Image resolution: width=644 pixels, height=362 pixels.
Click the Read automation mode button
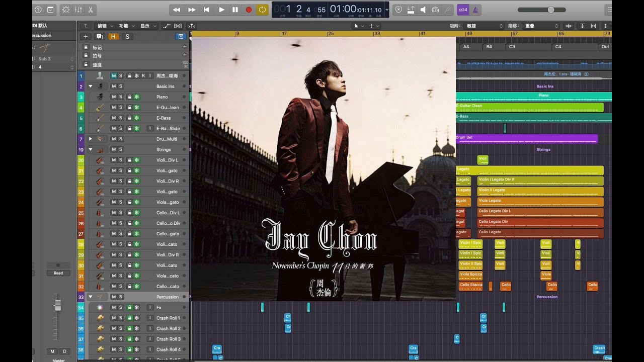pyautogui.click(x=58, y=273)
